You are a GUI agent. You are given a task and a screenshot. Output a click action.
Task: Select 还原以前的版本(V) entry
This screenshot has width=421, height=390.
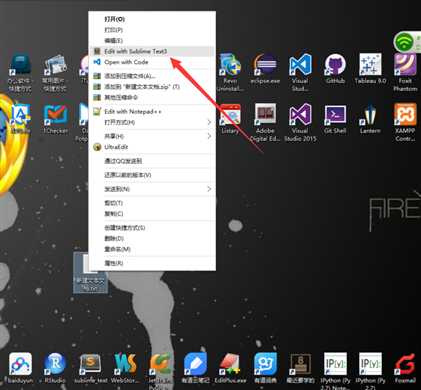tap(152, 175)
